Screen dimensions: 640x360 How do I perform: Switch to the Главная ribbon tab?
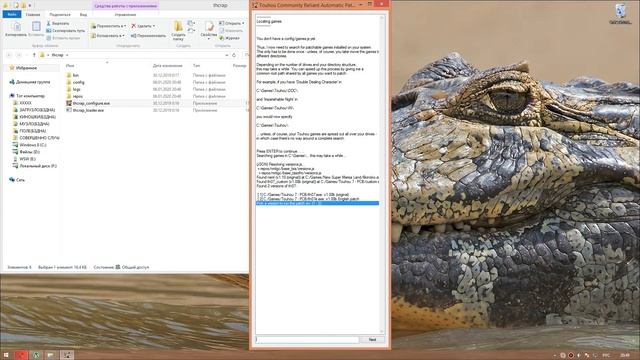[33, 14]
